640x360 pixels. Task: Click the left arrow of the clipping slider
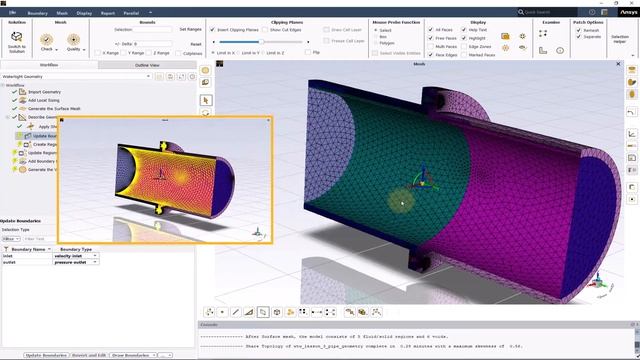click(213, 42)
